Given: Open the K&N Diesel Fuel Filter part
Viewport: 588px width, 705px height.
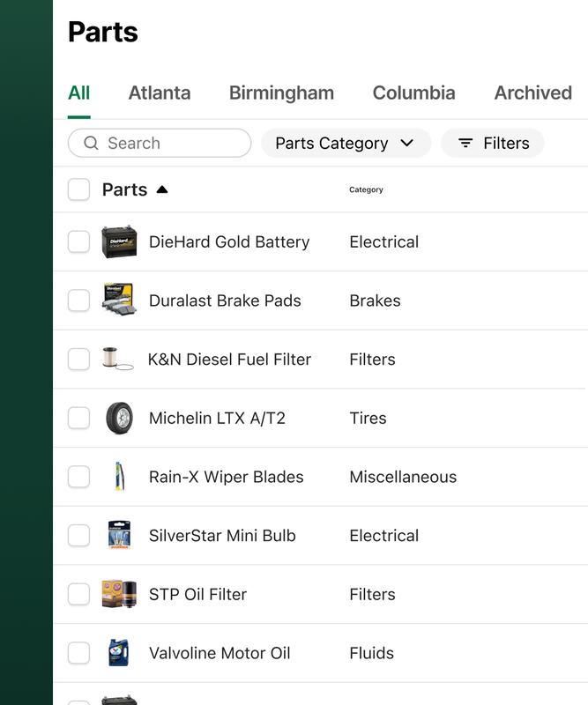Looking at the screenshot, I should (229, 360).
